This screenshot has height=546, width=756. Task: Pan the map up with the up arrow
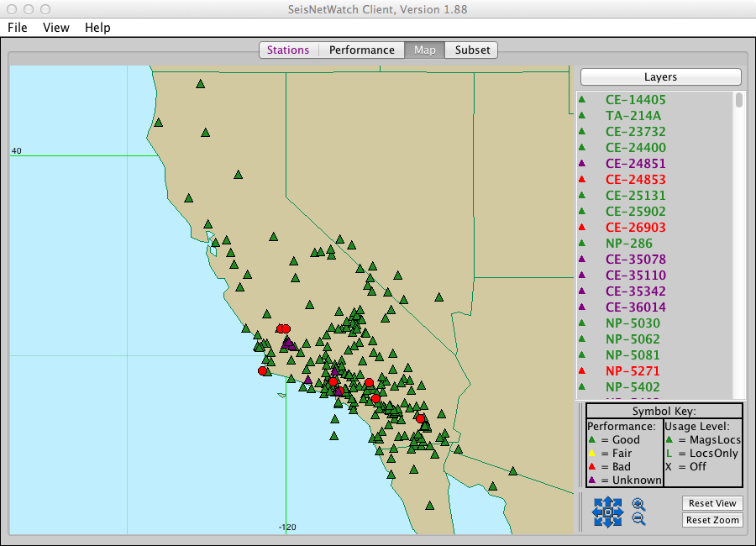[x=606, y=501]
